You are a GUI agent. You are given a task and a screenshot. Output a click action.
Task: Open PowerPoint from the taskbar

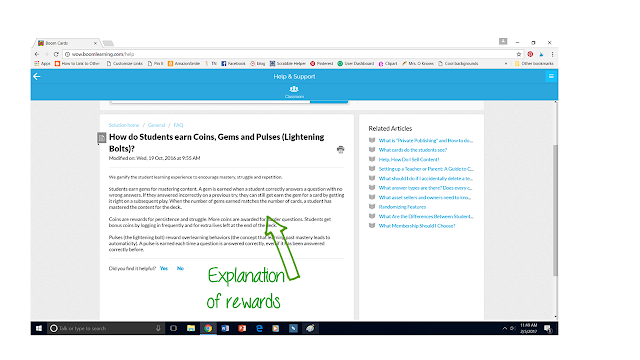242,328
